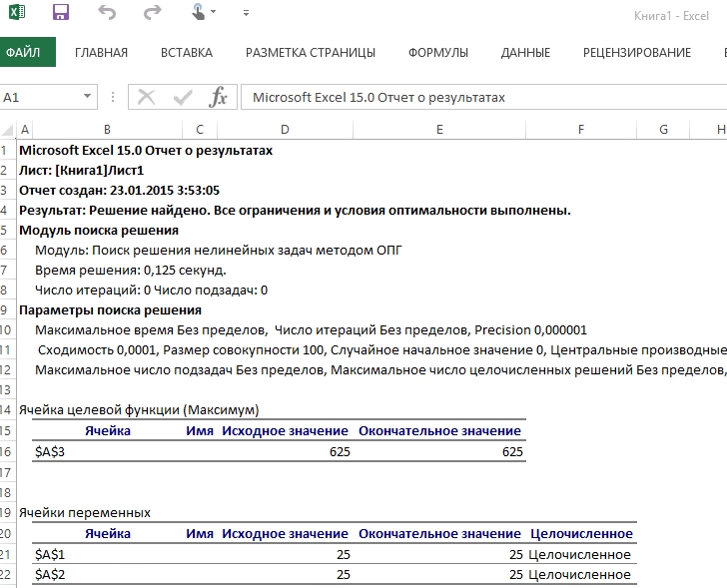
Task: Click 'Целочисленное' value in $A$2 row
Action: pos(579,575)
